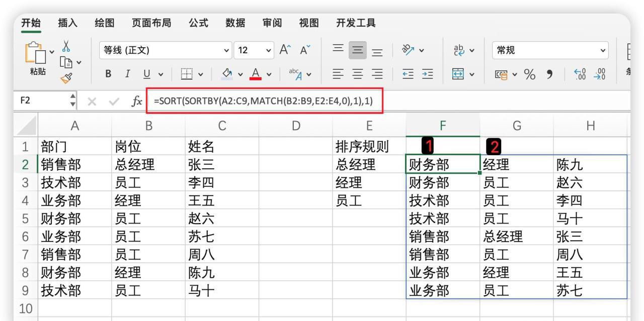
Task: Click cell containing 排序规则
Action: click(369, 147)
